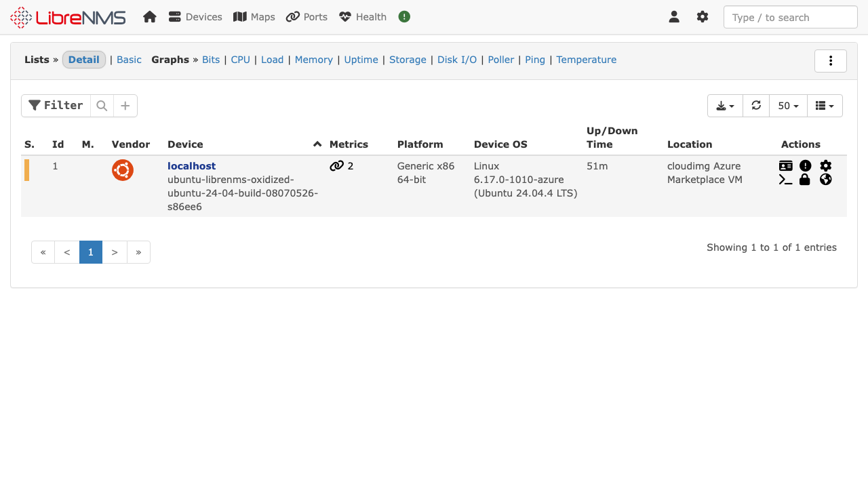868x488 pixels.
Task: Open the export download dropdown
Action: [726, 106]
